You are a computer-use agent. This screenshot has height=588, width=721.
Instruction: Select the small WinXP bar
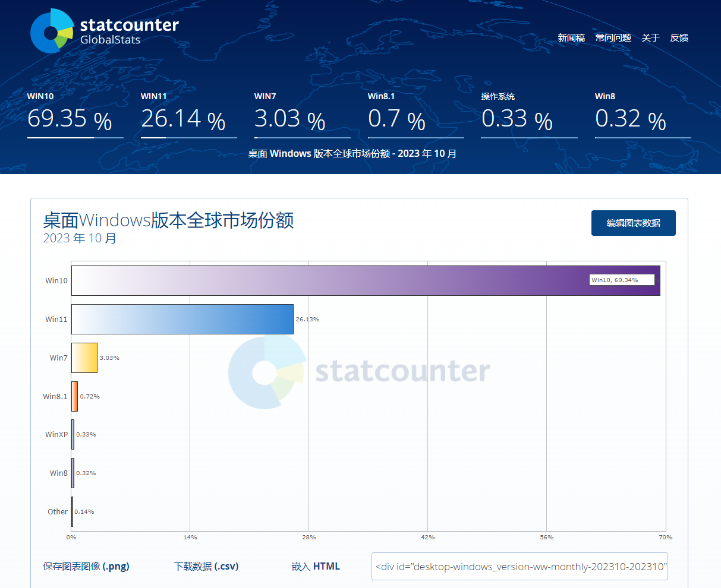(x=72, y=434)
